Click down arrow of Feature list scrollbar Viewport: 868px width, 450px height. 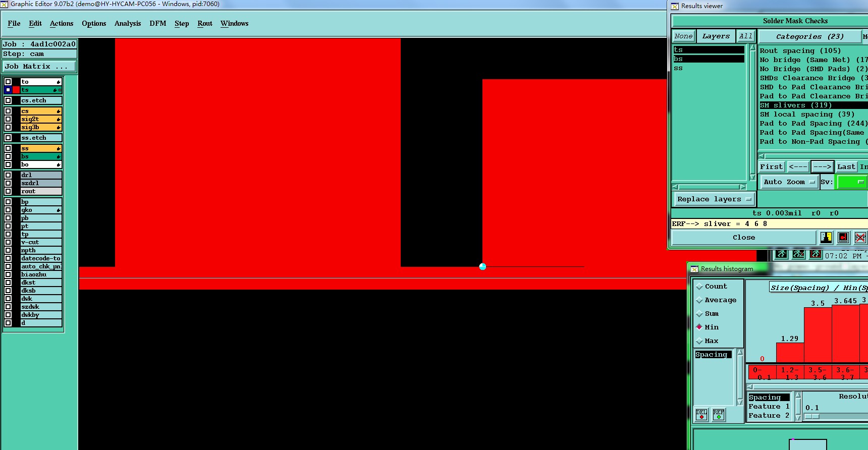[798, 418]
